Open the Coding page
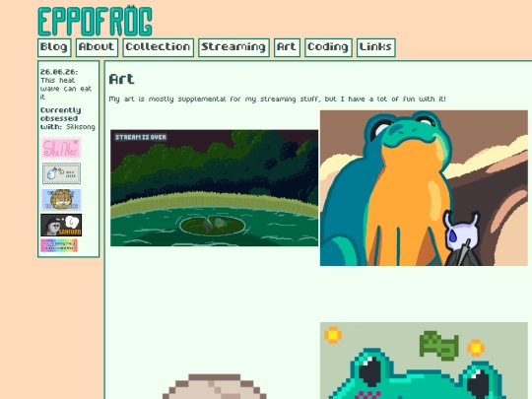Viewport: 532px width, 399px height. coord(328,47)
